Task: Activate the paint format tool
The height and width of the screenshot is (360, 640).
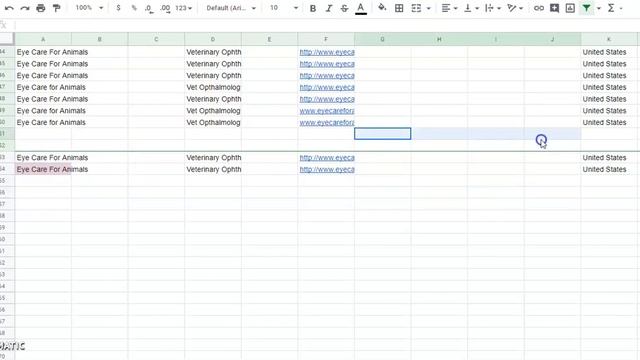Action: (x=56, y=8)
